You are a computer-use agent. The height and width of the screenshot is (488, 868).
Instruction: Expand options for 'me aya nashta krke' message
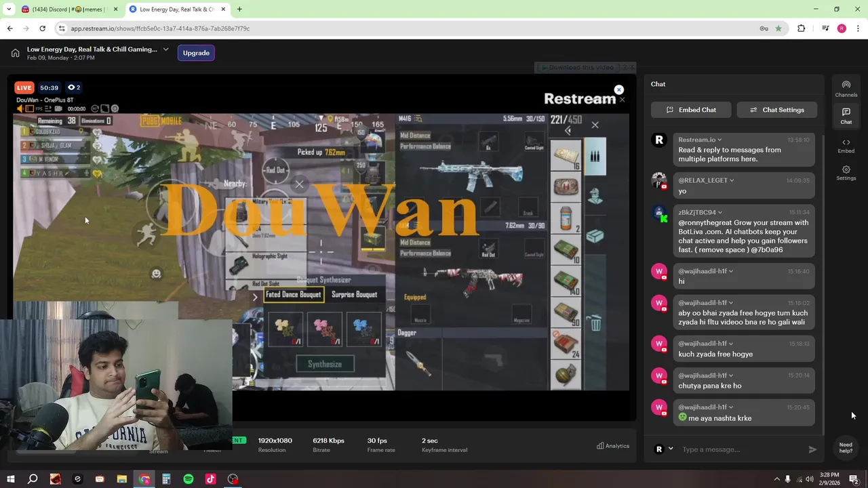(x=731, y=407)
